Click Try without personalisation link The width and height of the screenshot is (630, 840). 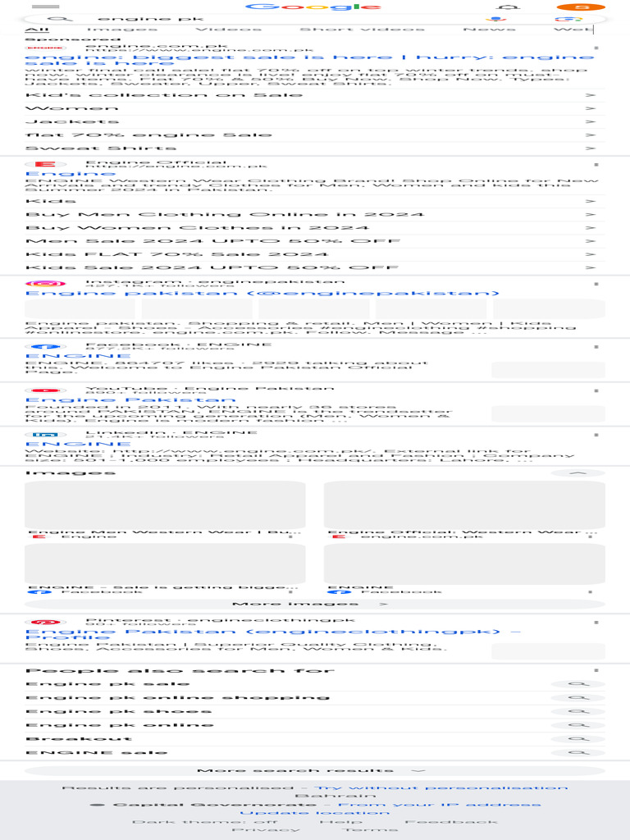(x=441, y=787)
